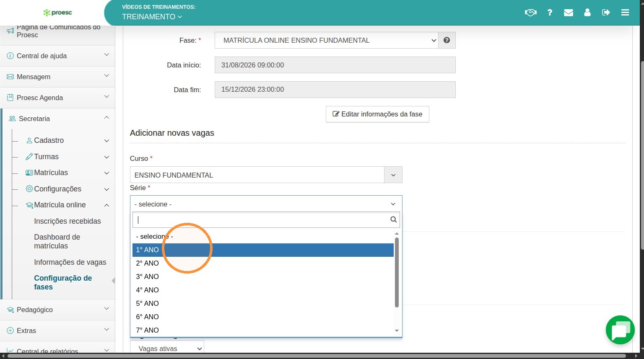Click the Série list scrollbar down arrow
Viewport: 644px width, 359px height.
(x=397, y=331)
